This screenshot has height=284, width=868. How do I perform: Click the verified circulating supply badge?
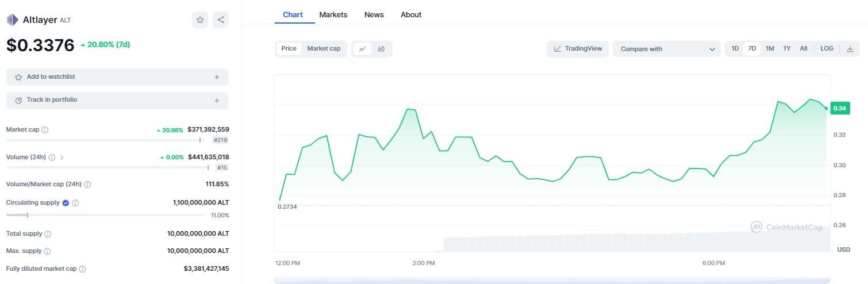click(66, 203)
